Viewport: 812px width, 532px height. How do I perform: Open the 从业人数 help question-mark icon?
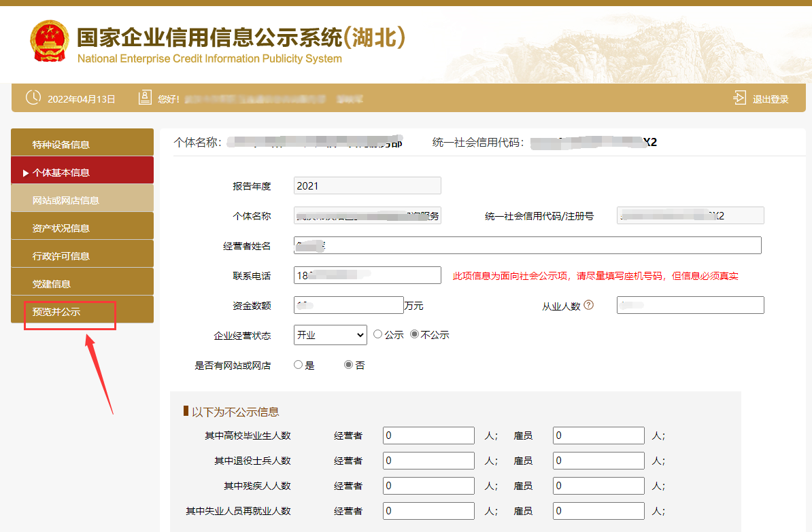588,304
